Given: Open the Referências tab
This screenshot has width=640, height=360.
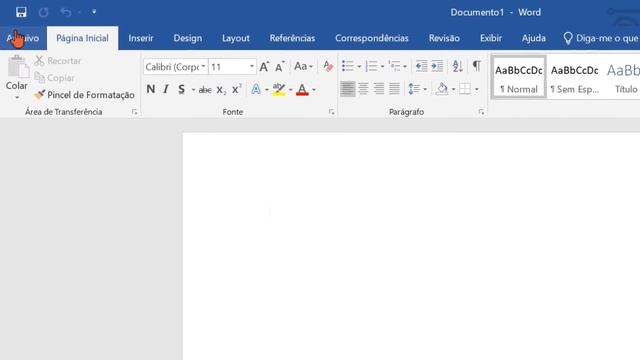Looking at the screenshot, I should click(292, 38).
